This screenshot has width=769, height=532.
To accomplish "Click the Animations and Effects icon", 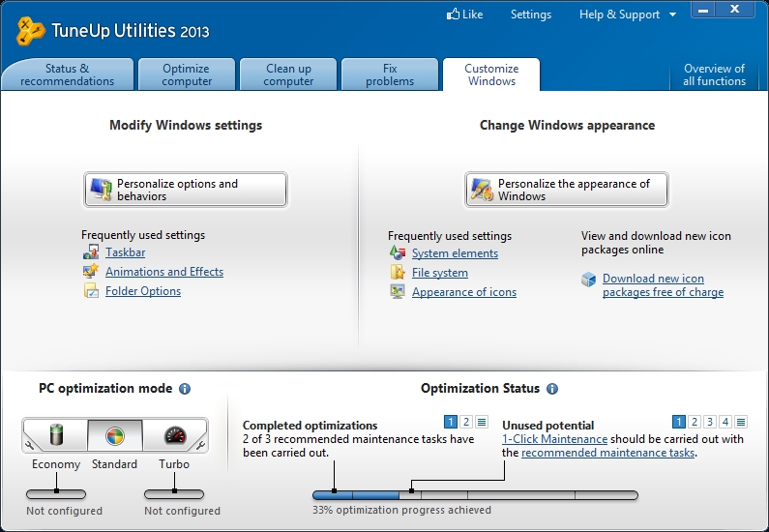I will 90,272.
